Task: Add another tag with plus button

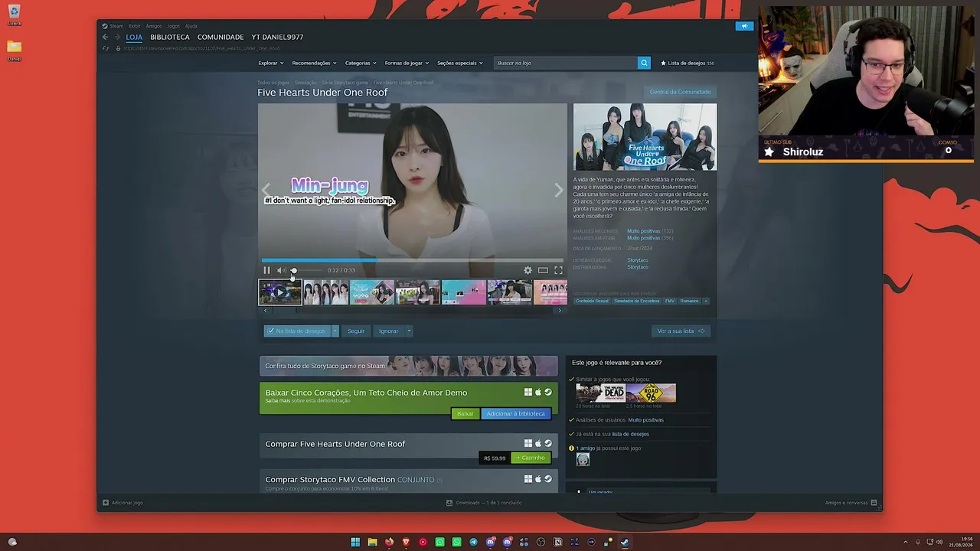Action: 705,301
